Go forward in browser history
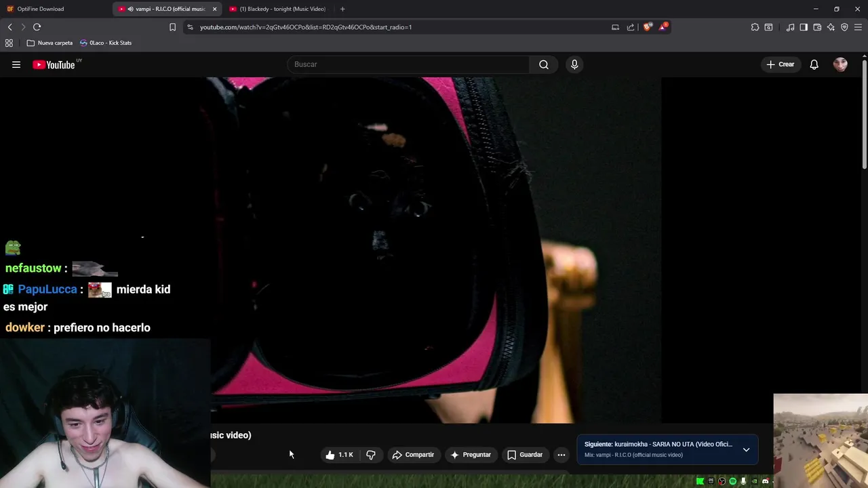 tap(22, 27)
